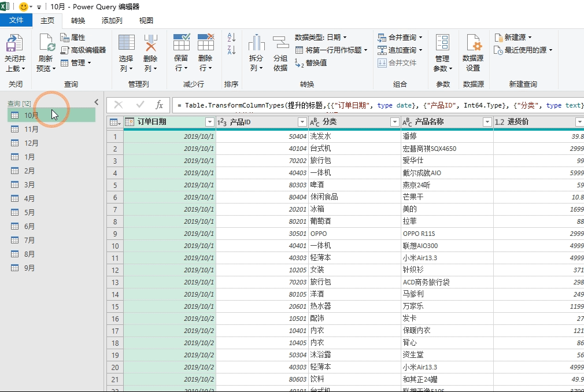
Task: Expand the New Source (新建源) dropdown
Action: click(530, 37)
